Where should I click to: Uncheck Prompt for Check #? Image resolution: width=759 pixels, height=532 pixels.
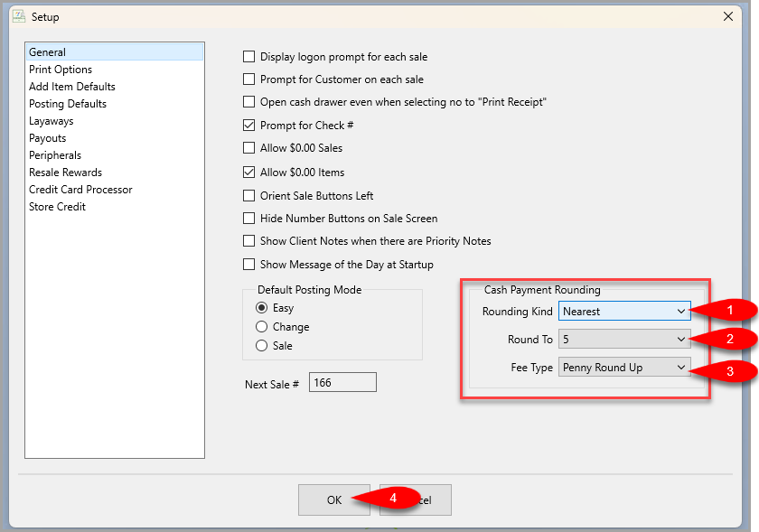(x=248, y=126)
